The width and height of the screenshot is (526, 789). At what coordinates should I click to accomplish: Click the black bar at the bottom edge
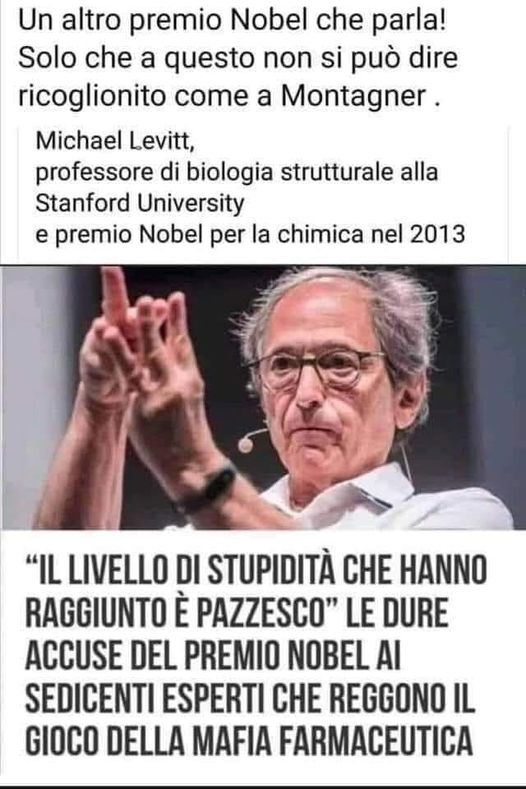coord(263,786)
